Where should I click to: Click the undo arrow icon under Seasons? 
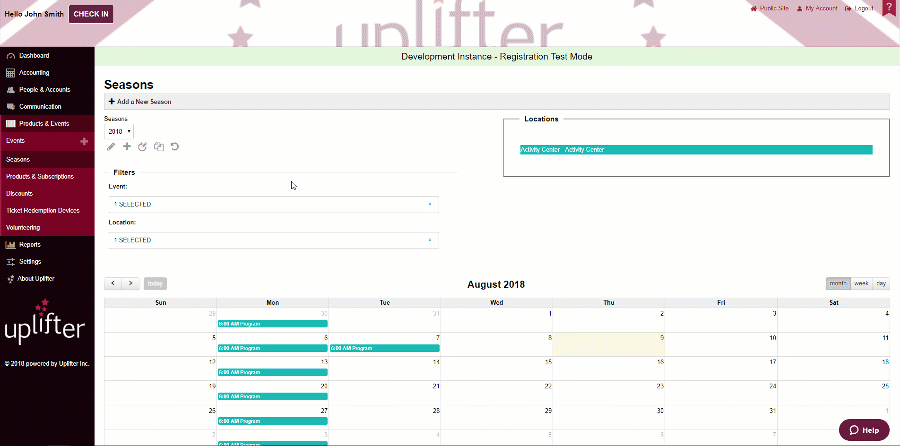click(175, 147)
